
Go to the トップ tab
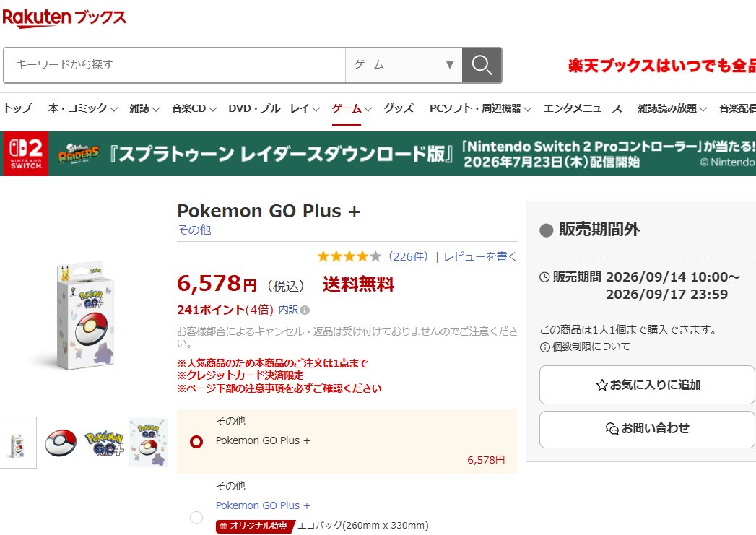point(18,108)
